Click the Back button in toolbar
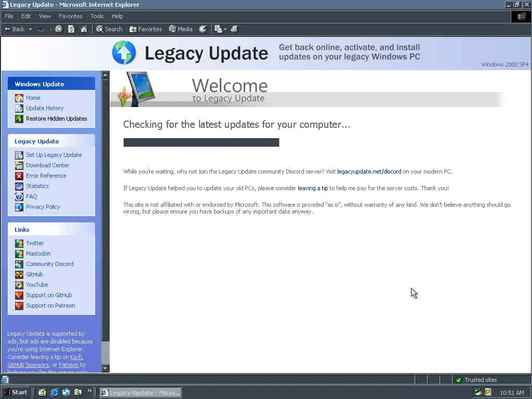The height and width of the screenshot is (399, 532). pos(14,29)
